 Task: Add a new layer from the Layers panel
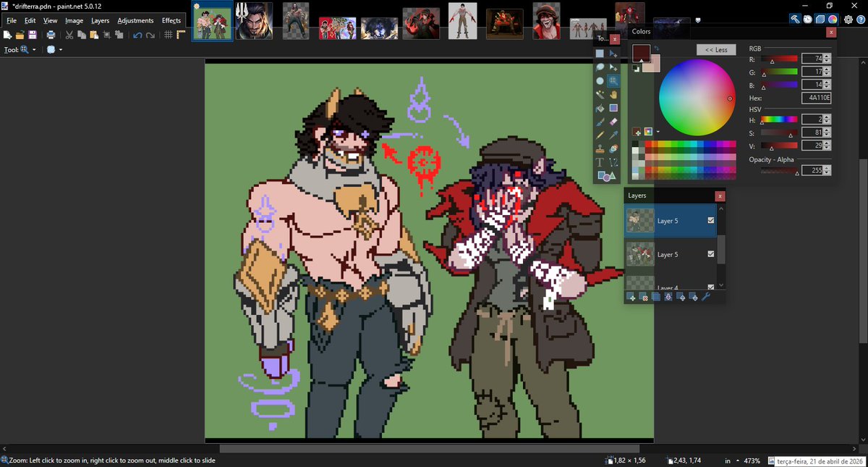pos(630,296)
